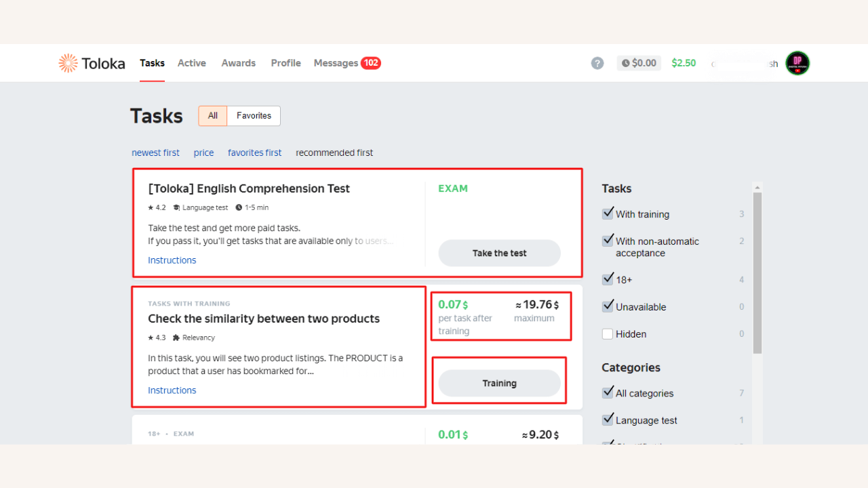The width and height of the screenshot is (868, 488).
Task: Toggle the All categories checkbox
Action: (x=608, y=392)
